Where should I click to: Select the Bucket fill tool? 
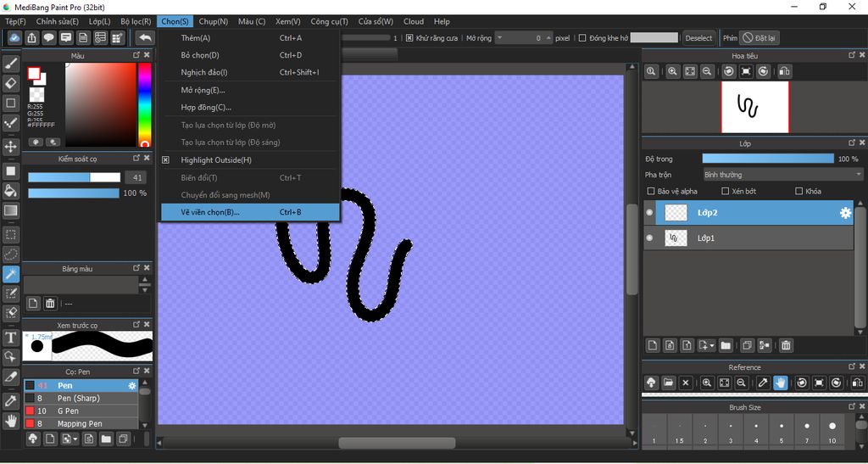(10, 191)
